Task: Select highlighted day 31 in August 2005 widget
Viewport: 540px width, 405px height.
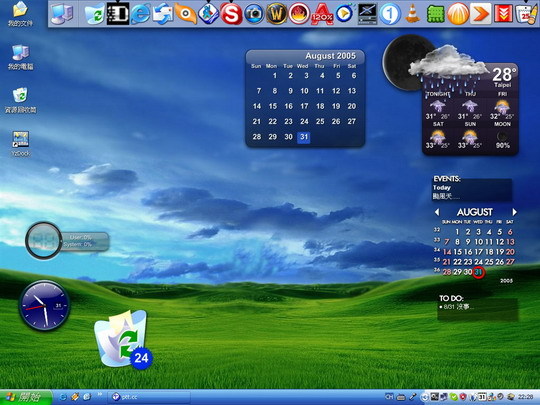Action: pyautogui.click(x=303, y=137)
